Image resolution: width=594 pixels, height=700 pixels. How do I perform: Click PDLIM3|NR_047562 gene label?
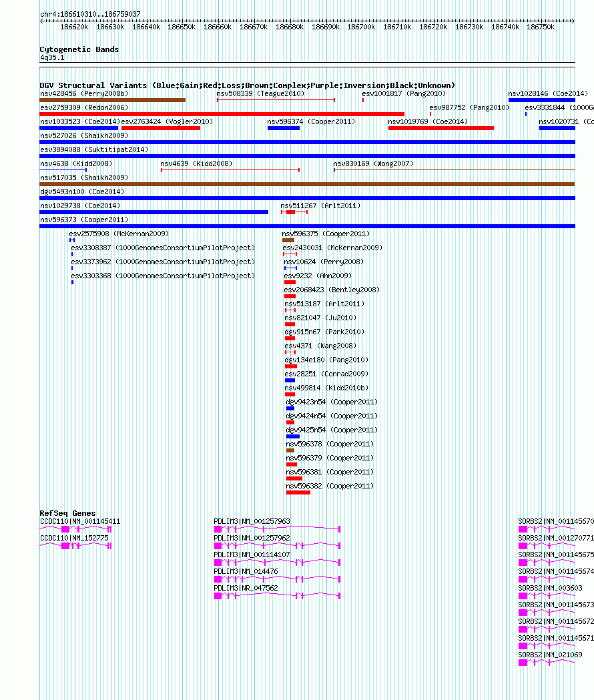[x=246, y=589]
